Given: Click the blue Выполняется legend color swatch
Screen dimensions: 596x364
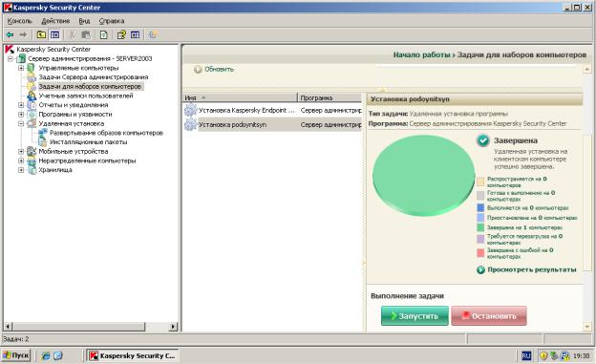Looking at the screenshot, I should tap(480, 207).
